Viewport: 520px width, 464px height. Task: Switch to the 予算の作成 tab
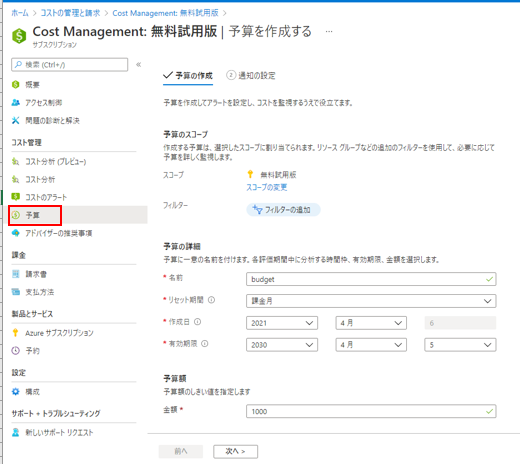tap(188, 76)
